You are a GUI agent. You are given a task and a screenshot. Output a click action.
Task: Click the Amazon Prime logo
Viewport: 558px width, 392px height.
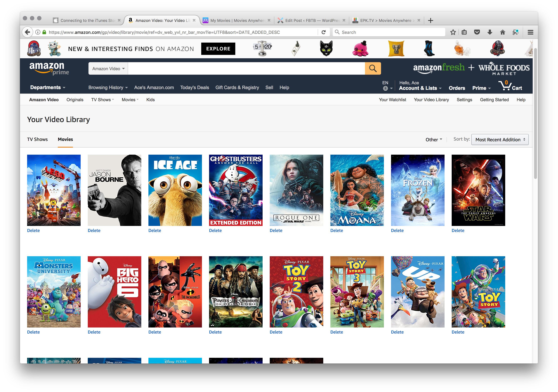click(49, 68)
